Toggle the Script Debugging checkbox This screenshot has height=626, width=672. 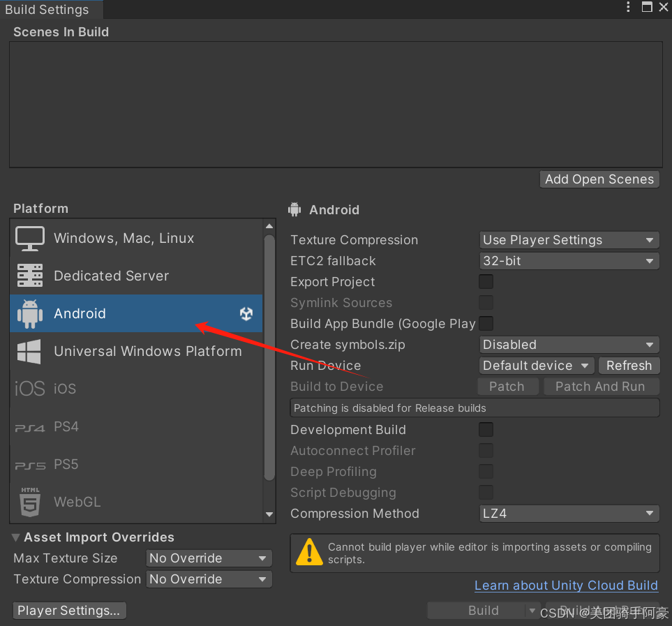486,492
